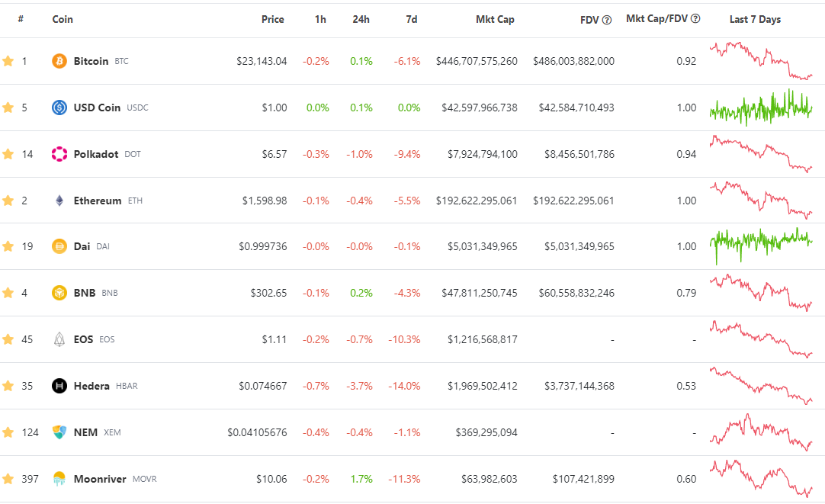Toggle the Hedera favorite star

point(8,386)
